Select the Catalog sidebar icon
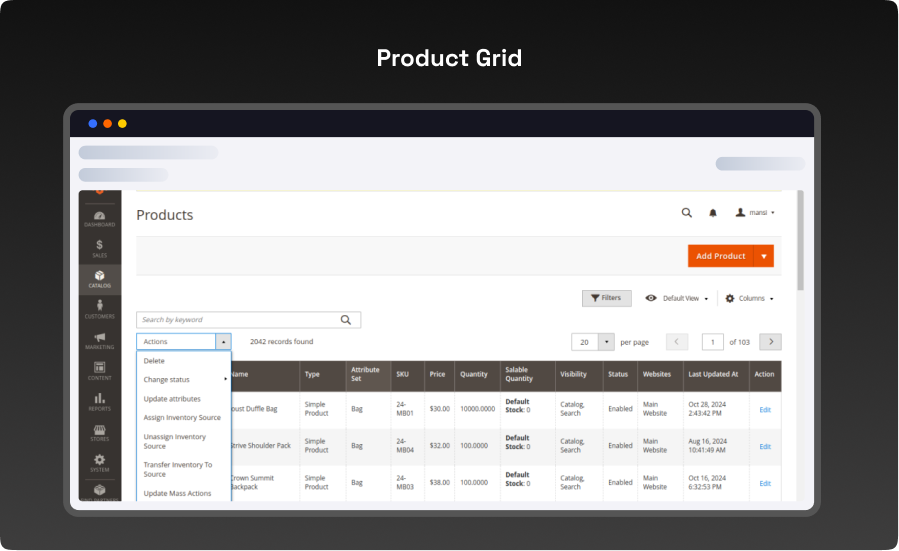Image resolution: width=899 pixels, height=551 pixels. (99, 279)
